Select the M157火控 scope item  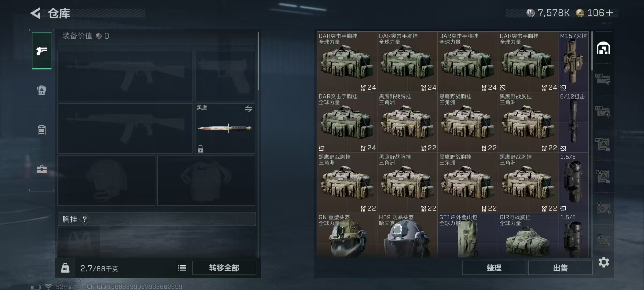click(x=573, y=62)
